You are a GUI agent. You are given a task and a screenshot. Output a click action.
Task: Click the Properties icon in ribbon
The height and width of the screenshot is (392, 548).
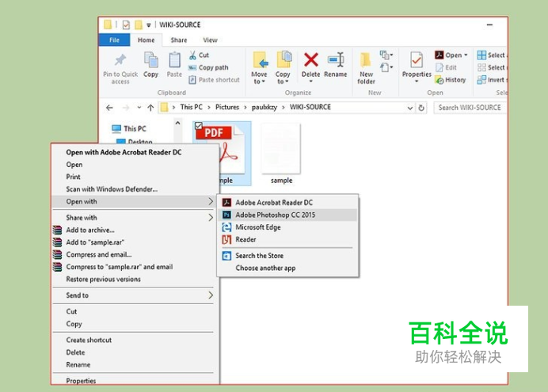click(417, 60)
